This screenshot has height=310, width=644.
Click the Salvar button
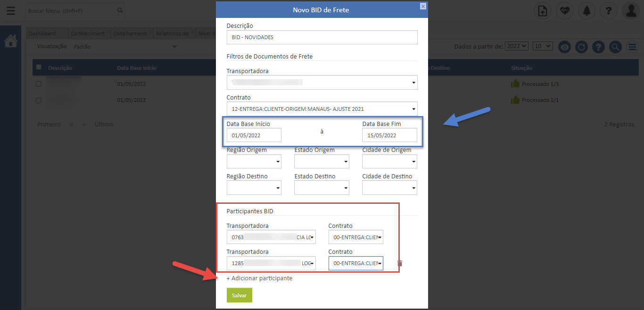pos(239,295)
